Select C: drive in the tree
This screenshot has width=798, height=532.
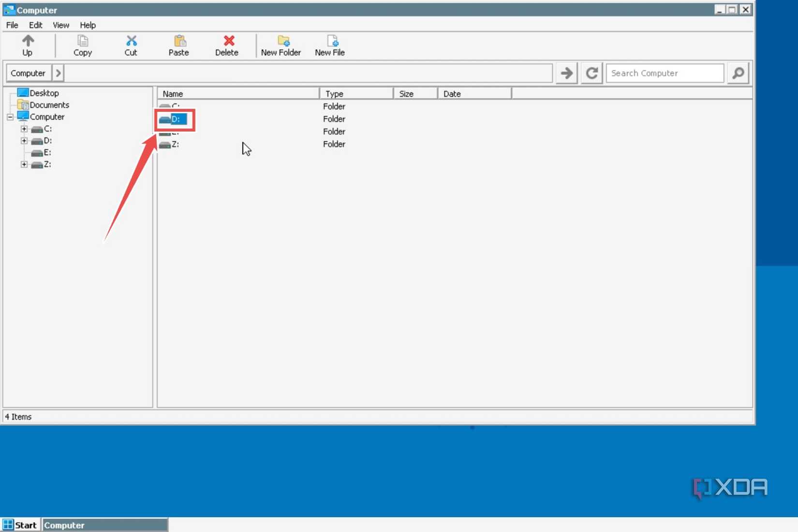[48, 129]
